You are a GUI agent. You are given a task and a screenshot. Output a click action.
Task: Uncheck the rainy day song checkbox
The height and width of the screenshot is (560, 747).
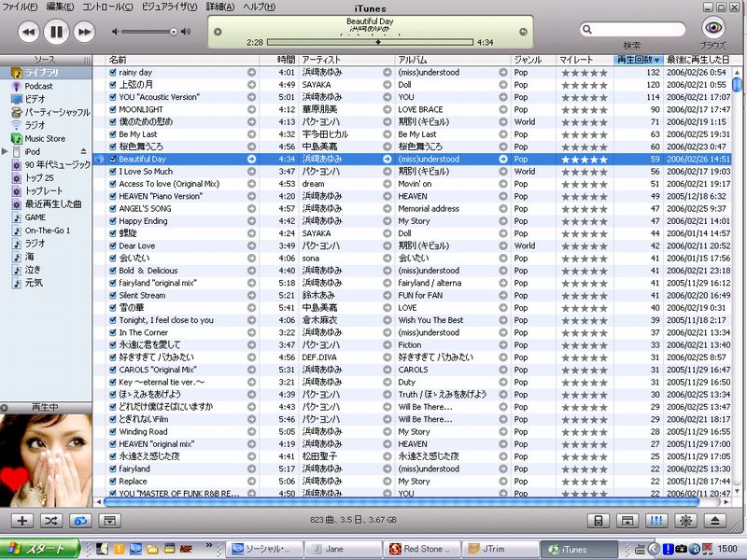tap(112, 73)
